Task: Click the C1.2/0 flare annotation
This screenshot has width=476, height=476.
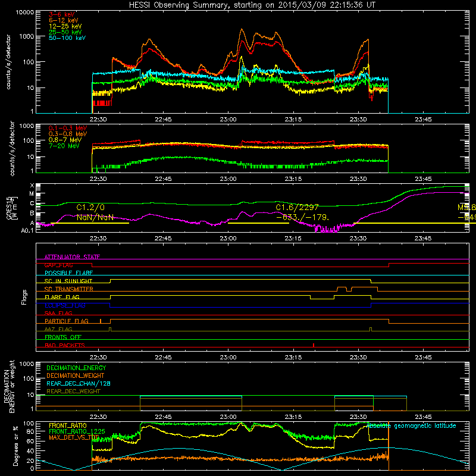Action: (x=90, y=207)
